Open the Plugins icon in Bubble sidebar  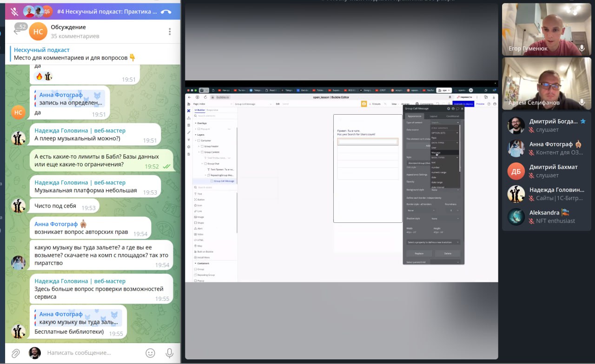tap(188, 139)
